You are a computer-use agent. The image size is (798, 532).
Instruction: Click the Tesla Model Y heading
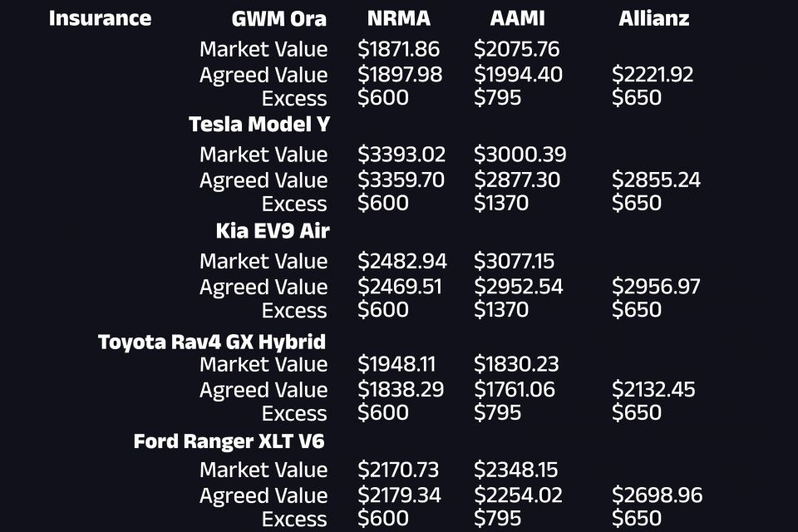click(x=259, y=124)
